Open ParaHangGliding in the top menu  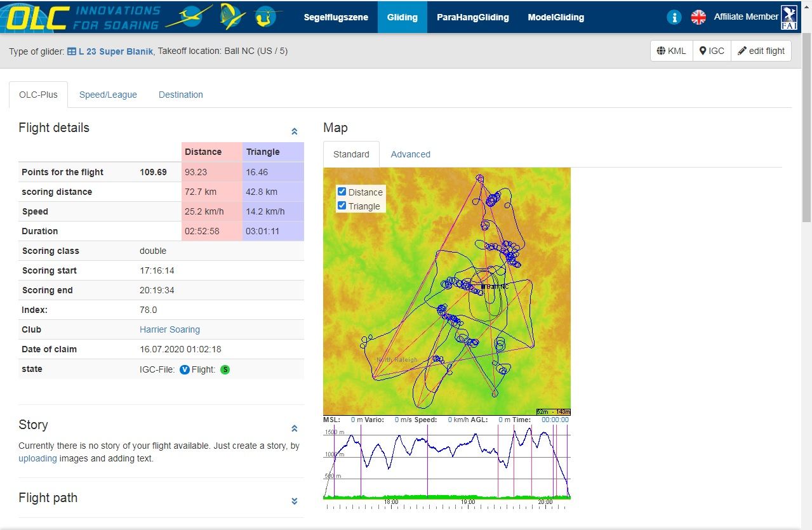[472, 17]
